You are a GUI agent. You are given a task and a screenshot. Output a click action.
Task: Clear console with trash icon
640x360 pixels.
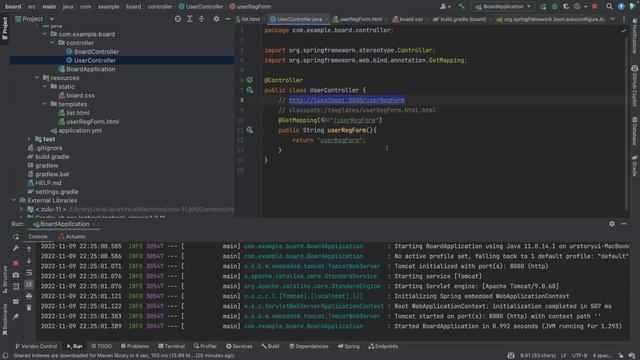point(29,308)
